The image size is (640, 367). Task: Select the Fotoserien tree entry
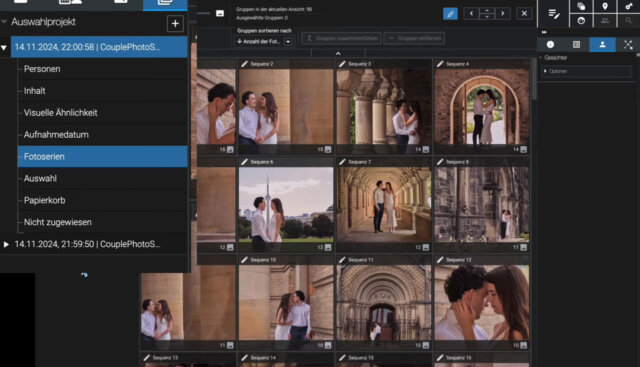[102, 156]
